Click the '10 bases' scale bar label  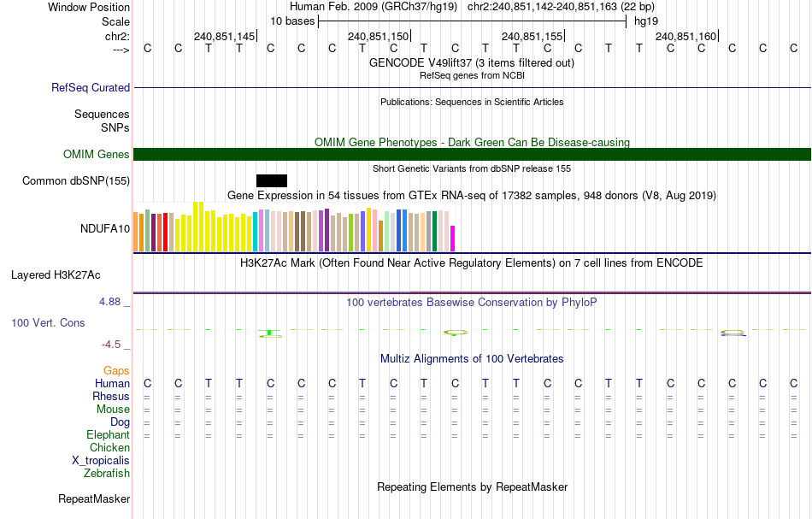(292, 21)
